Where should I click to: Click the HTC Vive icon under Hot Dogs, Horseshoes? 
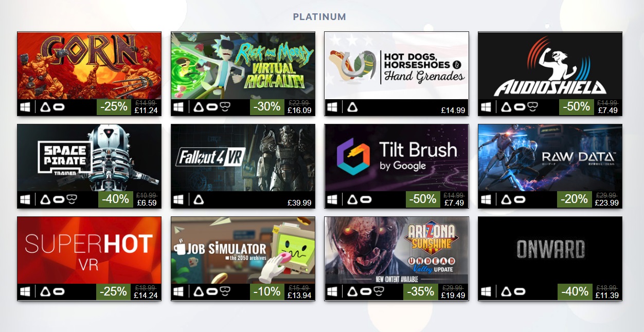point(352,107)
